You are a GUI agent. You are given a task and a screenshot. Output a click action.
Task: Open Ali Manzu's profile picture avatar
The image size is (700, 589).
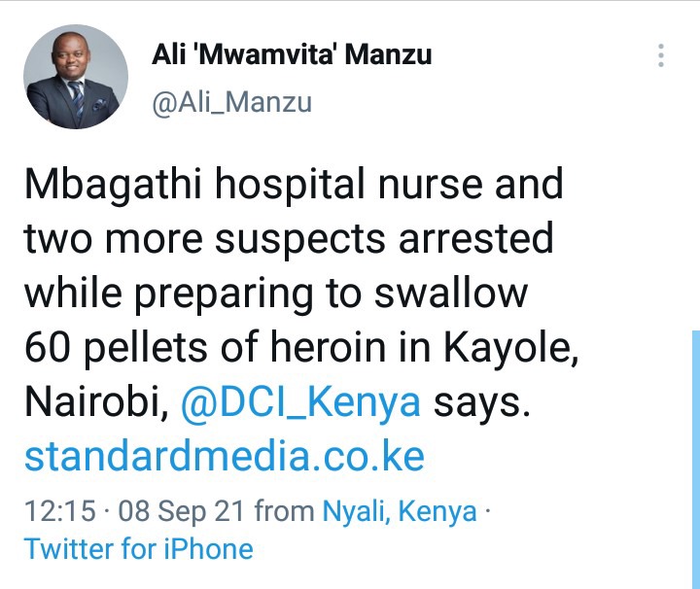coord(76,77)
